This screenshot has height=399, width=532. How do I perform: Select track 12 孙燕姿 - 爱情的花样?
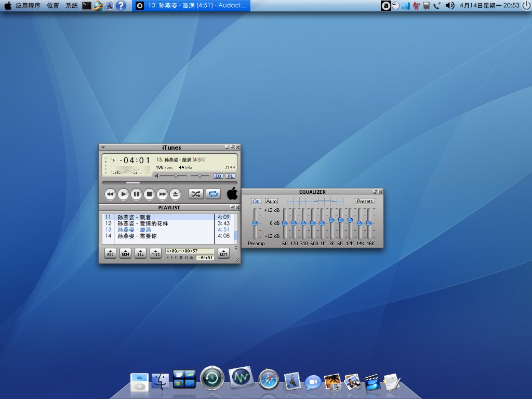click(168, 223)
